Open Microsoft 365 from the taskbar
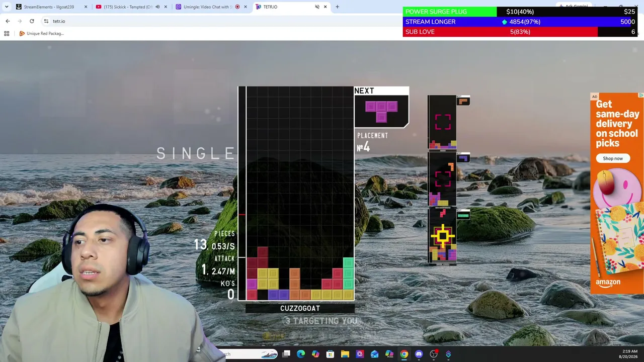This screenshot has width=644, height=362. click(389, 354)
